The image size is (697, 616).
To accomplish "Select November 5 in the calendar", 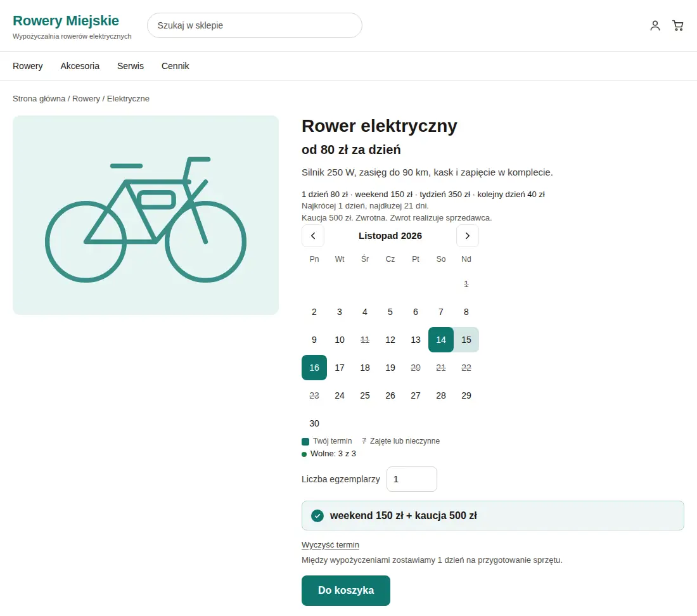I will click(390, 312).
